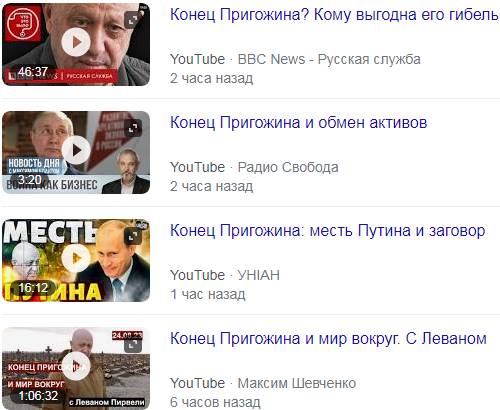500x410 pixels.
Task: Play the Радио Свобода video
Action: [76, 150]
